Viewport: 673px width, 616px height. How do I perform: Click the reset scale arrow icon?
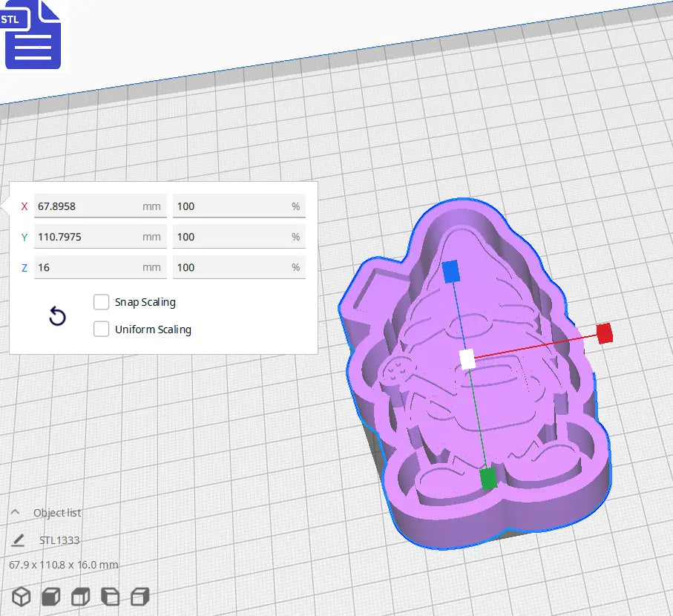(x=57, y=316)
